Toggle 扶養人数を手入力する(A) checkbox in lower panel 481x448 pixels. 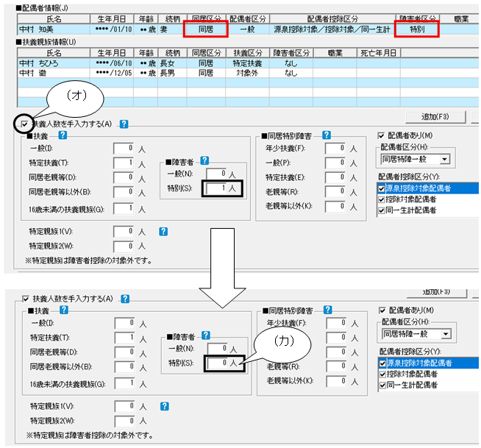coord(26,299)
